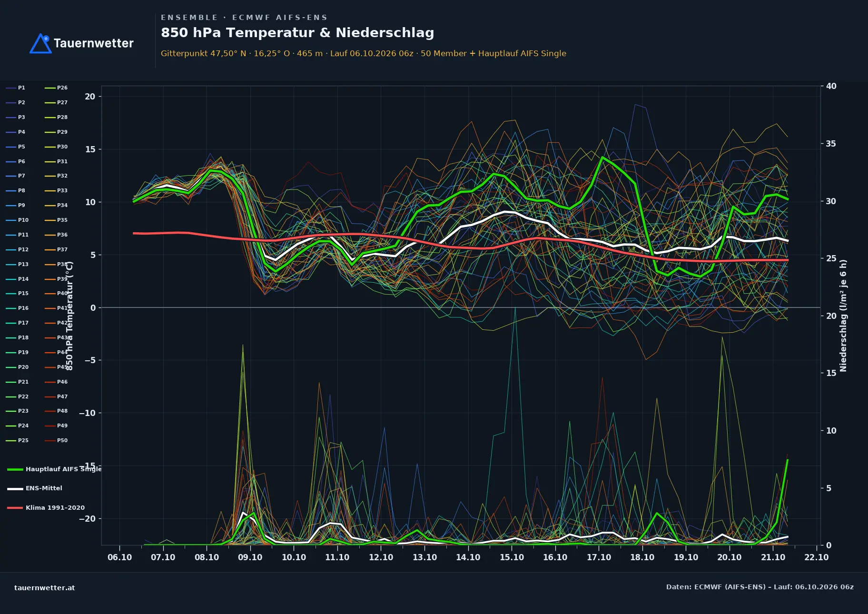
Task: Select the P10 legend entry
Action: (18, 220)
